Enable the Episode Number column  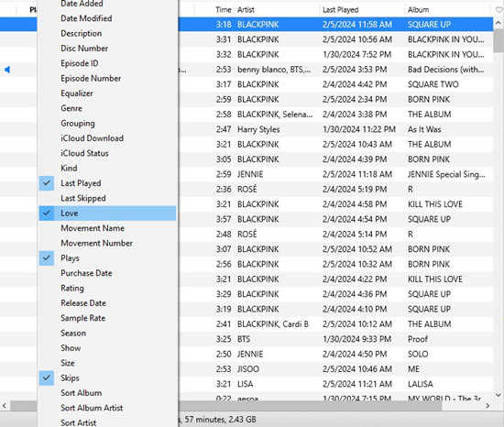pyautogui.click(x=107, y=79)
